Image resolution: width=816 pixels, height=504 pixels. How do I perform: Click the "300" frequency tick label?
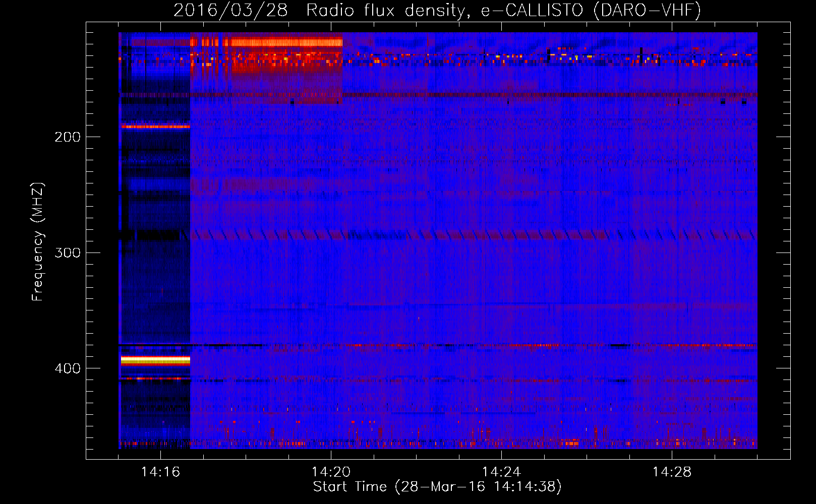click(x=68, y=253)
